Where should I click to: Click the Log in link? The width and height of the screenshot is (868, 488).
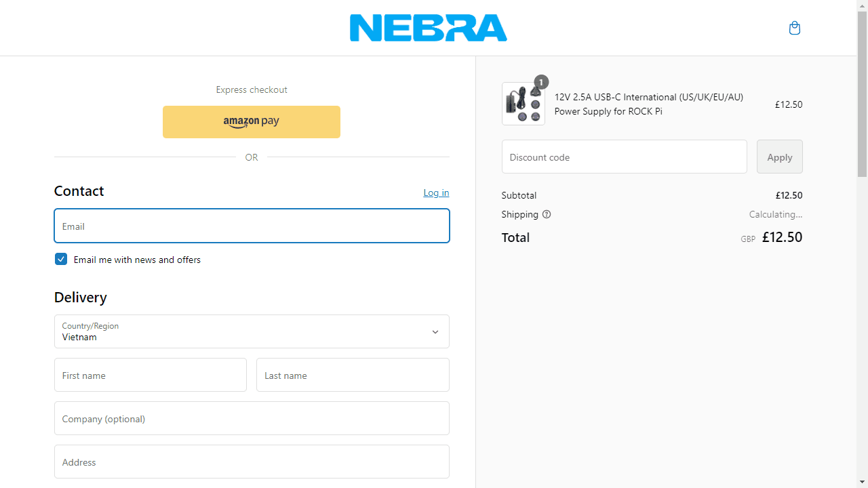[436, 192]
